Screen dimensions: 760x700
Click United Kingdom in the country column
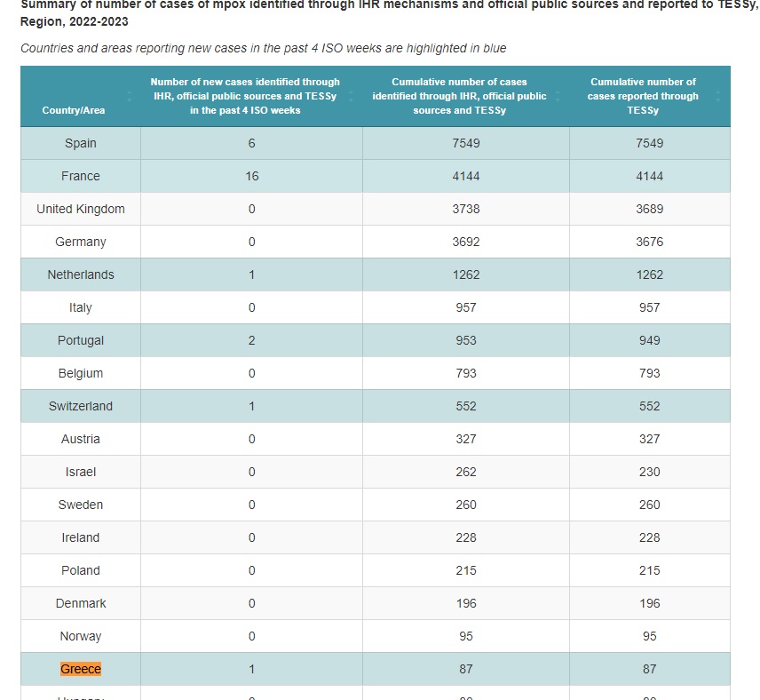coord(81,209)
